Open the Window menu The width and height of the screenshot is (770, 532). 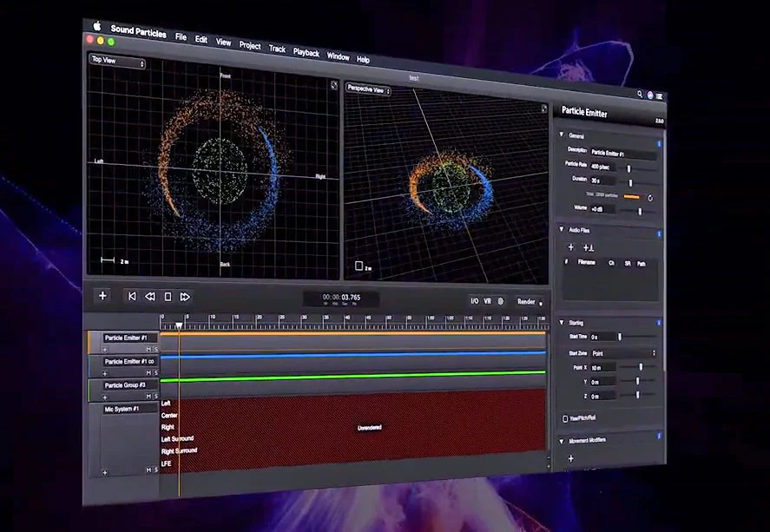339,56
